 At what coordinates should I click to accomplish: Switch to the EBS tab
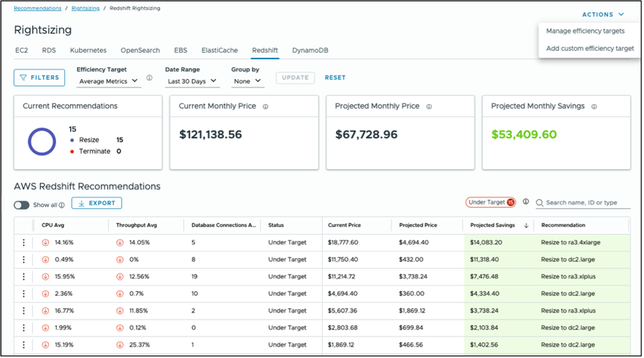click(180, 50)
